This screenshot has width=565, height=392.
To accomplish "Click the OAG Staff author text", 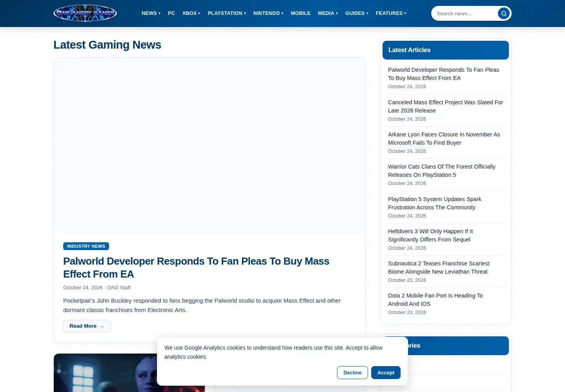I will click(118, 288).
